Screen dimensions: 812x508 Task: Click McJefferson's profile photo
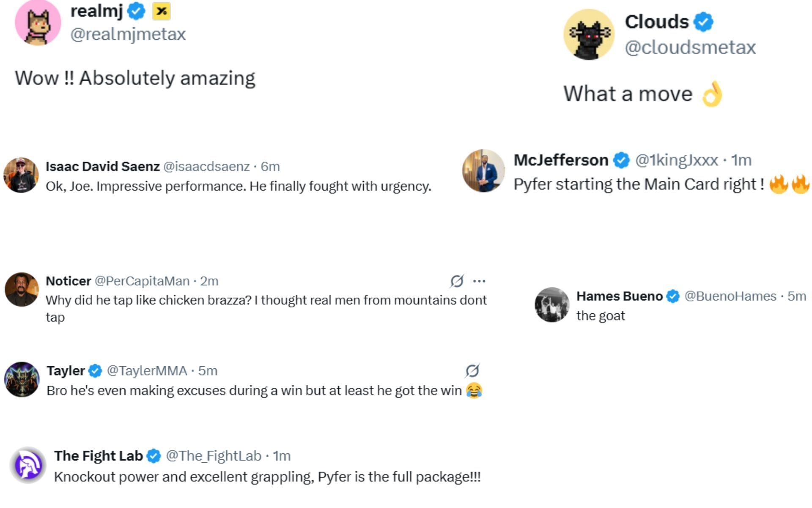point(483,171)
